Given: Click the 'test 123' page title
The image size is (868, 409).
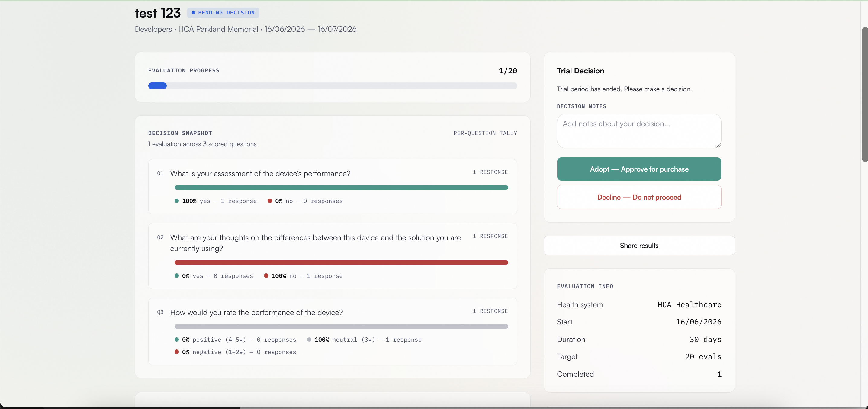Looking at the screenshot, I should pos(158,13).
